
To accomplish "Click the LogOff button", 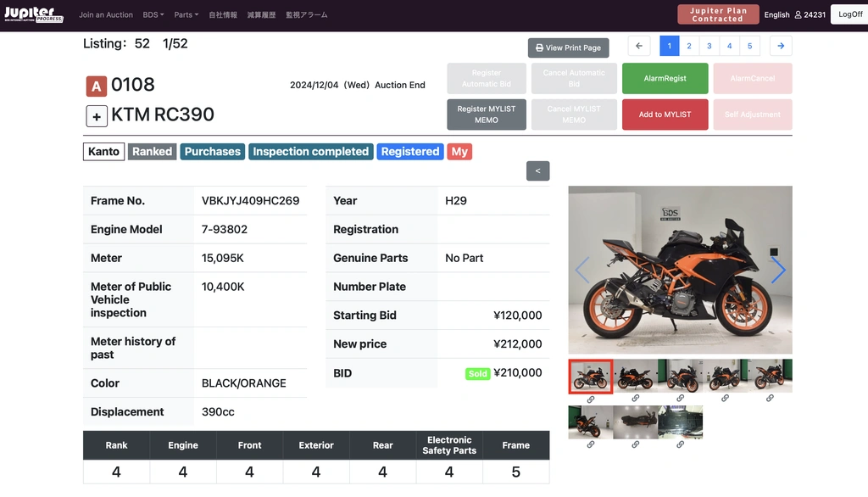I will point(849,14).
